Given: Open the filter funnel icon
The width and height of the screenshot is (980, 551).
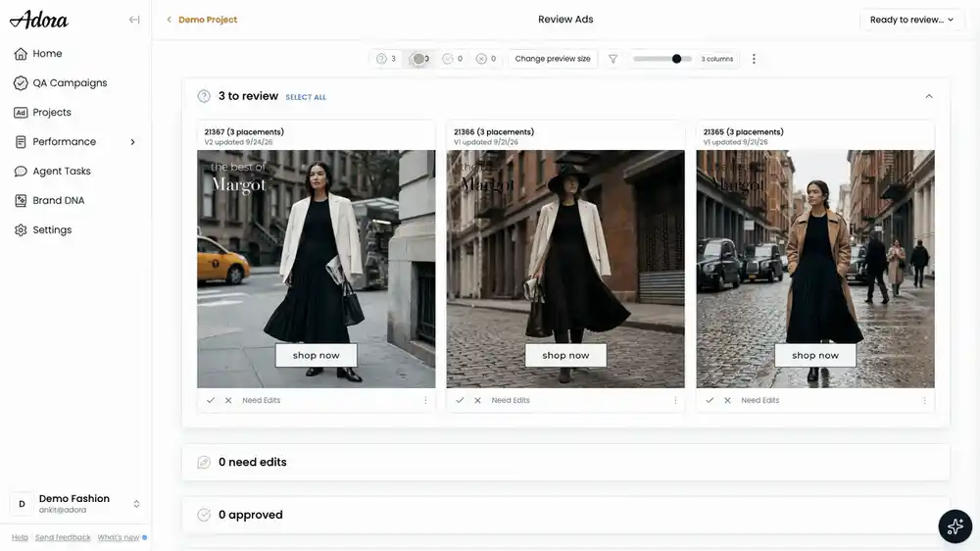Looking at the screenshot, I should [612, 59].
